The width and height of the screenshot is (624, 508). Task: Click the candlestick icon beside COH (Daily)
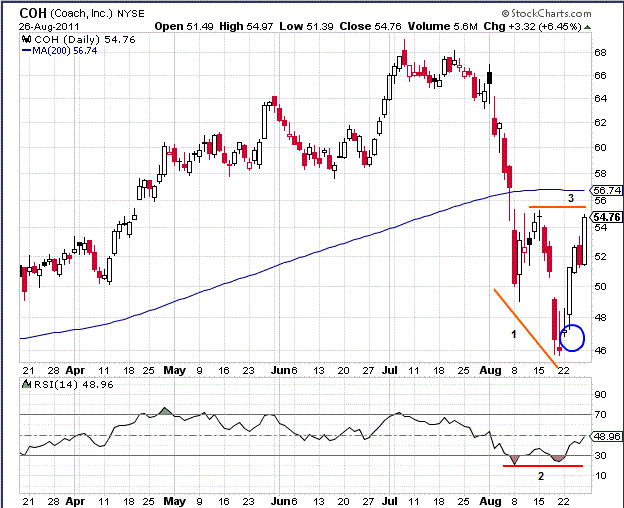pos(25,39)
